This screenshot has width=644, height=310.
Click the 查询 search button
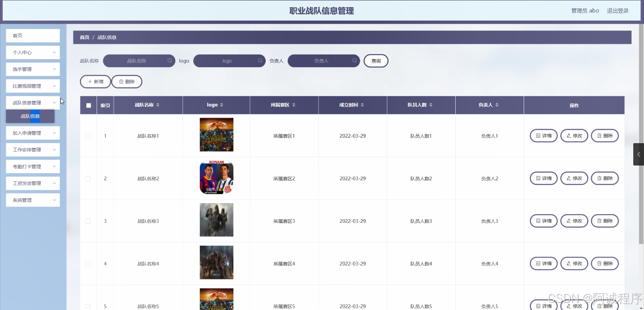(x=376, y=61)
